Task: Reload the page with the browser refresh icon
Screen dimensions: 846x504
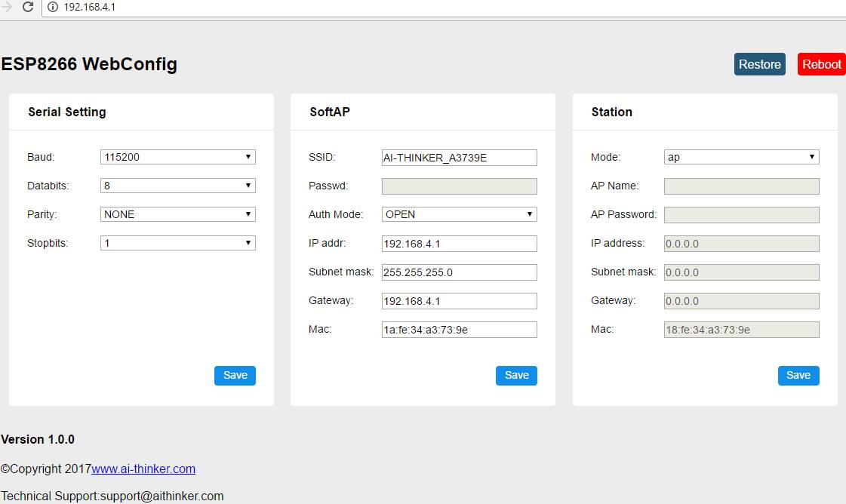Action: 28,7
